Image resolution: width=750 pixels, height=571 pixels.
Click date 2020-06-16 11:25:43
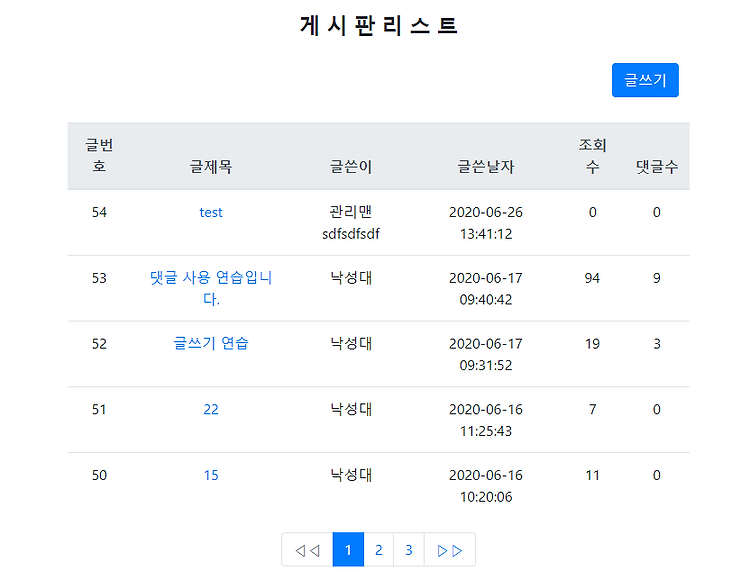485,420
